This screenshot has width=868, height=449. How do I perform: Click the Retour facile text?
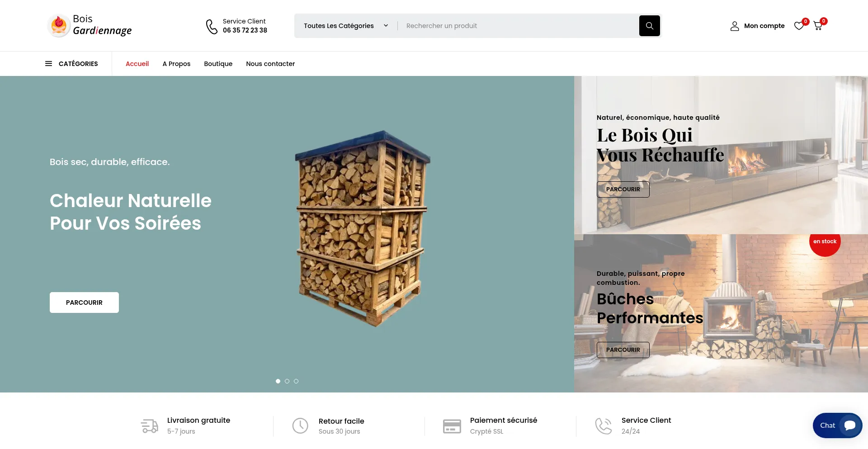[341, 421]
